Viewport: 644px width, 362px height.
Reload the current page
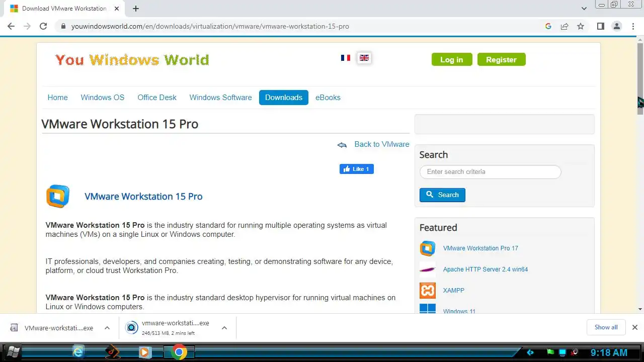tap(43, 26)
